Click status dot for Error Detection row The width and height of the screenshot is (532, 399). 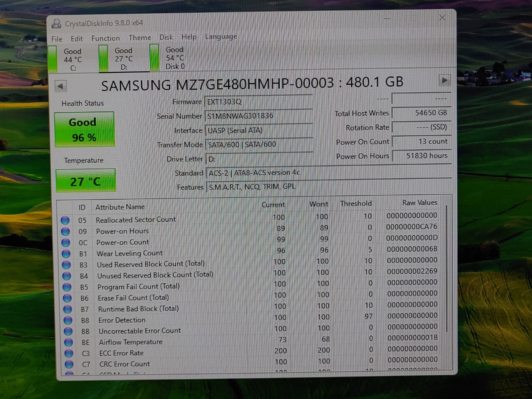tap(68, 320)
